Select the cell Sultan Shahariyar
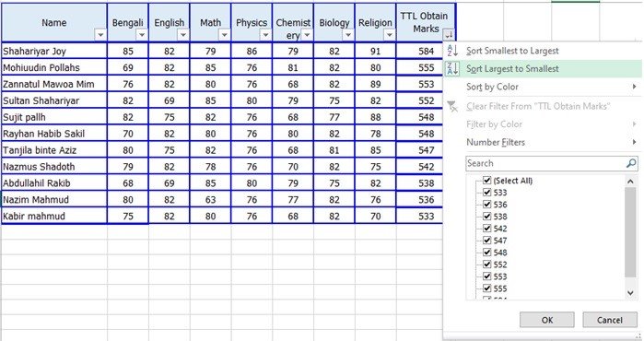 pos(54,100)
